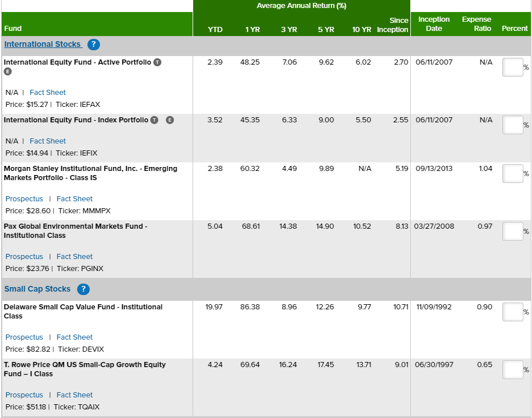Open Prospectus for MMMPX fund
Viewport: 532px width, 418px height.
pyautogui.click(x=25, y=198)
